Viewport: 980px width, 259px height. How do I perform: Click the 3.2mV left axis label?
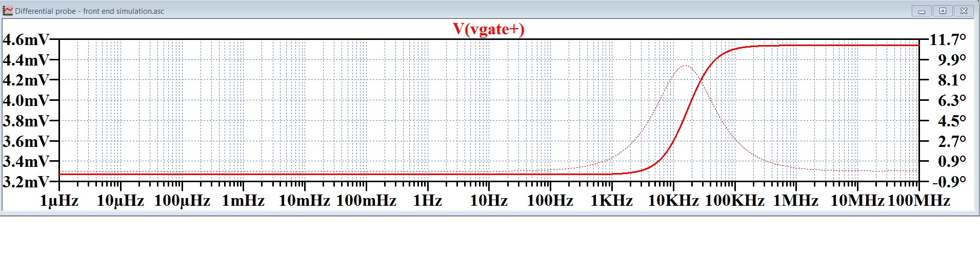tap(26, 181)
